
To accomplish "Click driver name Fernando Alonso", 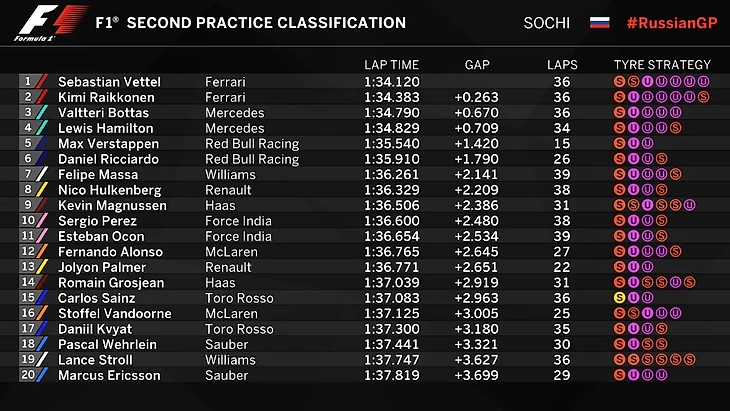I will [103, 252].
